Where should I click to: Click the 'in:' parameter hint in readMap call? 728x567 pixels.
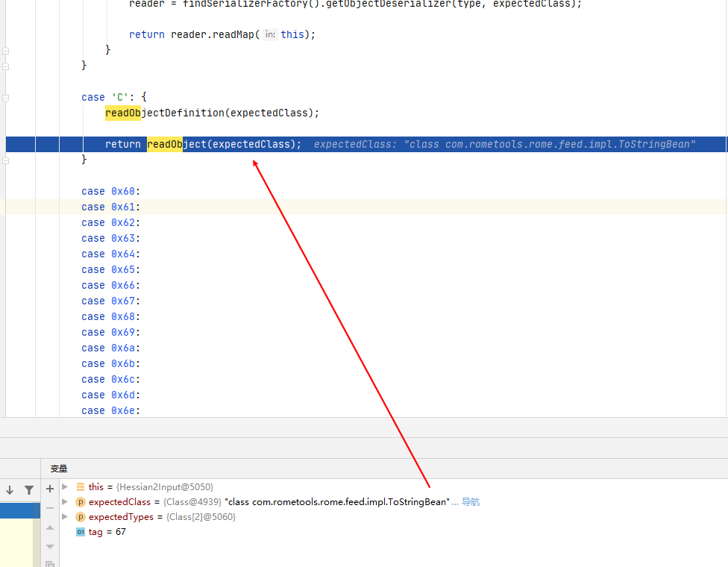(270, 34)
